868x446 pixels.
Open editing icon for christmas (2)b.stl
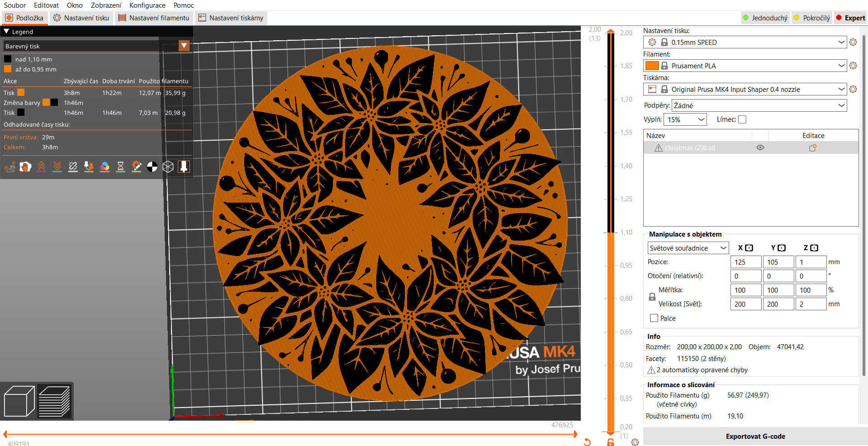tap(813, 148)
